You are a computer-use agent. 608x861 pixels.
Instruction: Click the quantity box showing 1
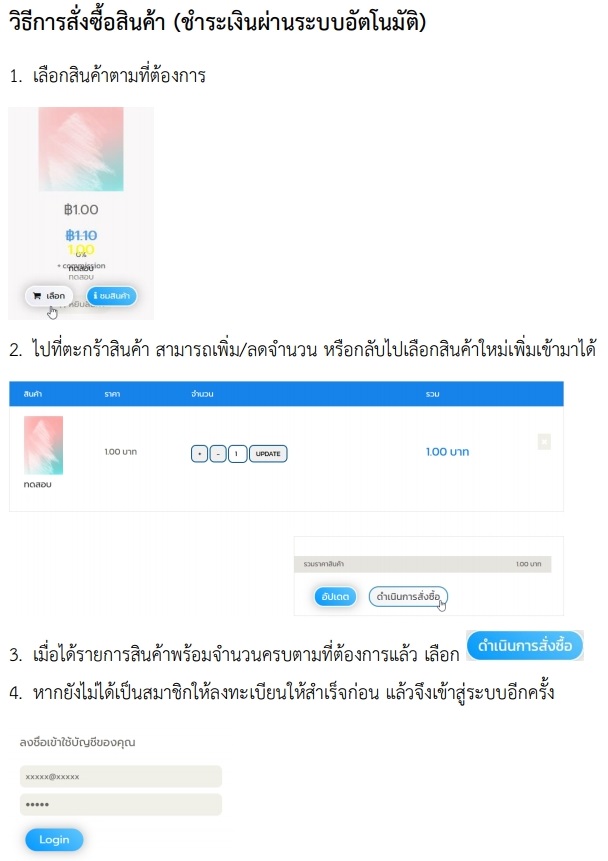point(237,454)
